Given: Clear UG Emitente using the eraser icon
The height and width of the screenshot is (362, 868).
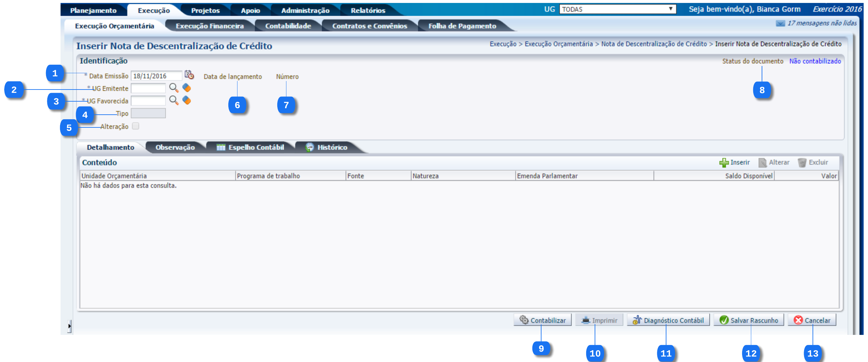Looking at the screenshot, I should [x=187, y=88].
